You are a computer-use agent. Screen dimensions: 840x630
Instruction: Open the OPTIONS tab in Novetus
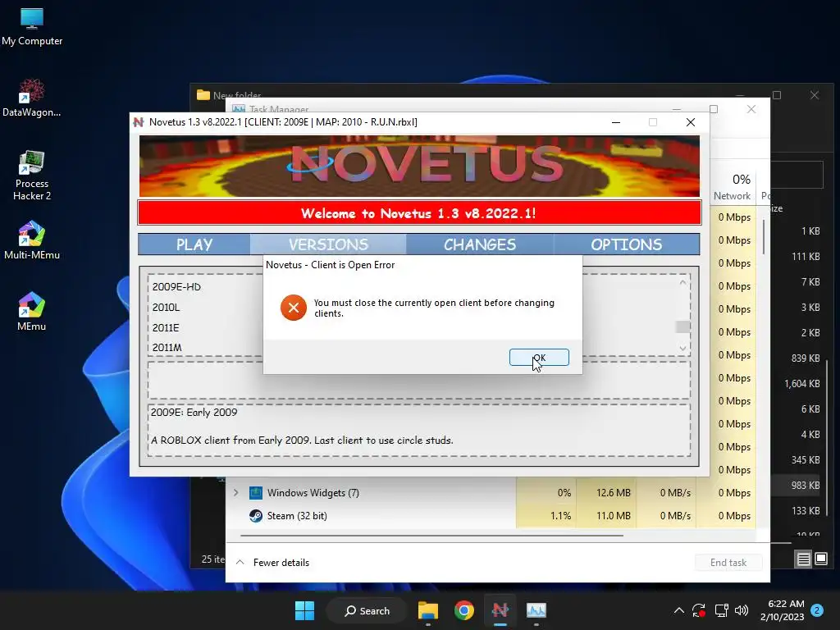tap(626, 244)
